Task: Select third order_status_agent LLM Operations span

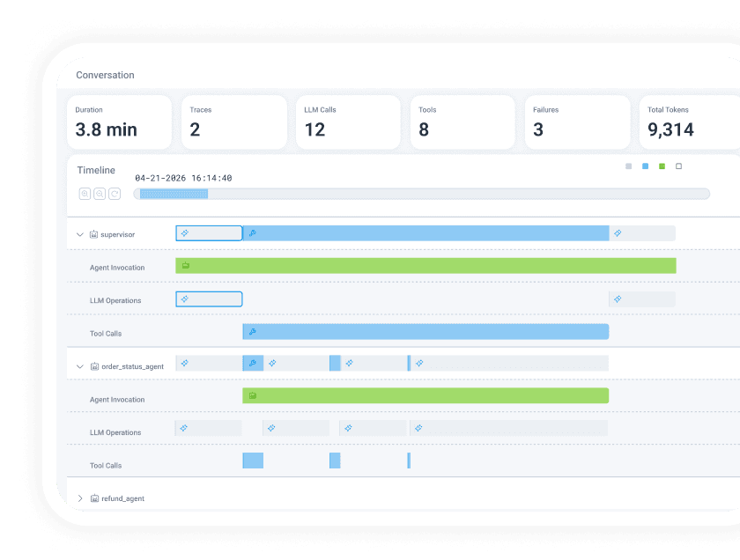Action: click(x=373, y=429)
